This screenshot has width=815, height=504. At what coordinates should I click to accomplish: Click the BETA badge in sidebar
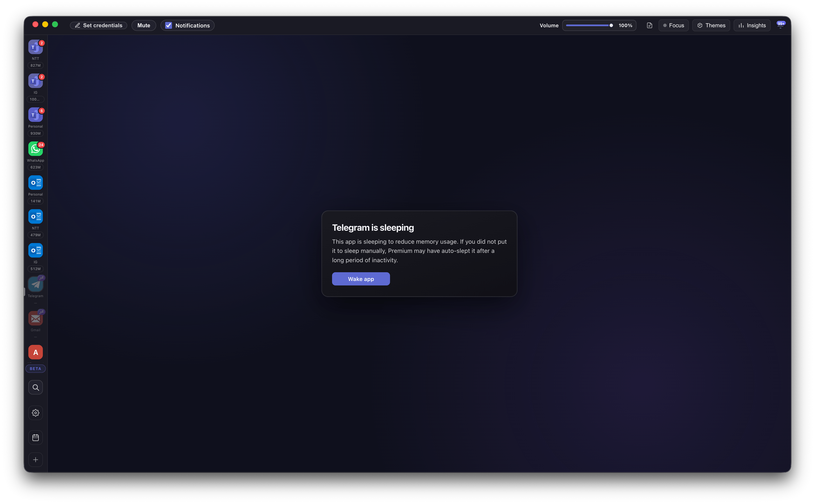tap(35, 369)
